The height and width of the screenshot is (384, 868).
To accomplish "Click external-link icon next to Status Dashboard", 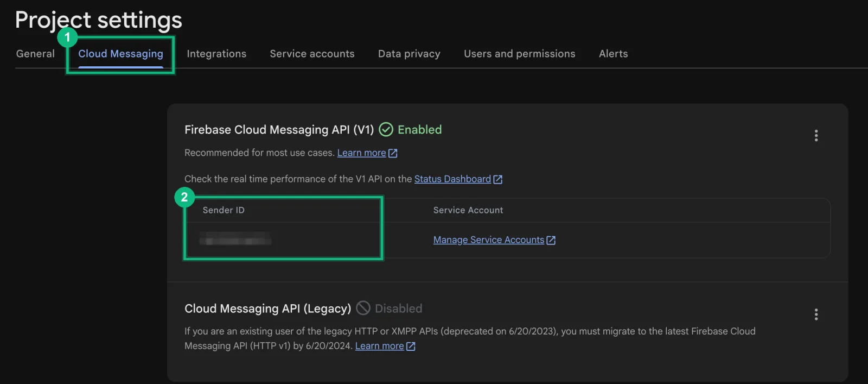I will click(x=497, y=179).
